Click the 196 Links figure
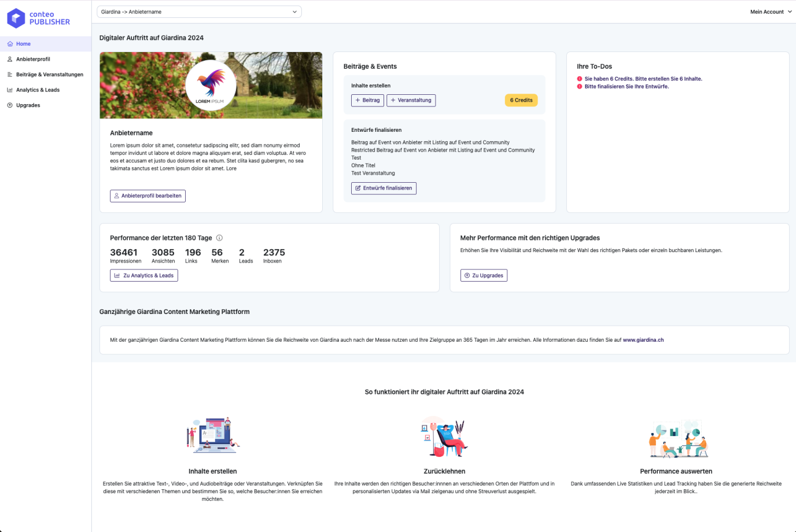This screenshot has height=532, width=796. point(193,256)
